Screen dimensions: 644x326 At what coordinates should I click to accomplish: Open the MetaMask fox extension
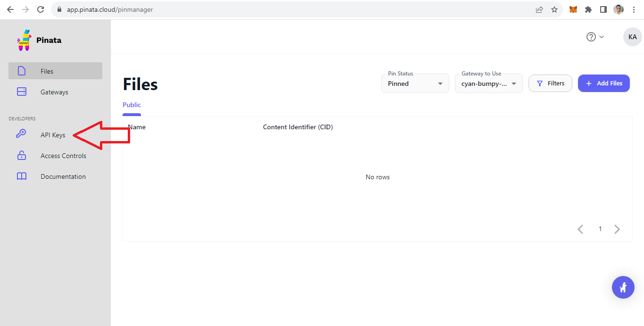(573, 9)
